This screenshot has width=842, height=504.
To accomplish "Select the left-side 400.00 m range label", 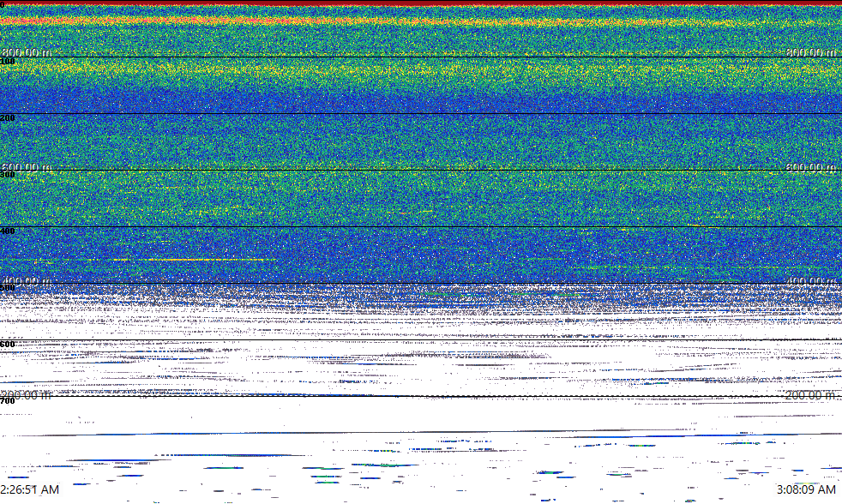I will (27, 281).
